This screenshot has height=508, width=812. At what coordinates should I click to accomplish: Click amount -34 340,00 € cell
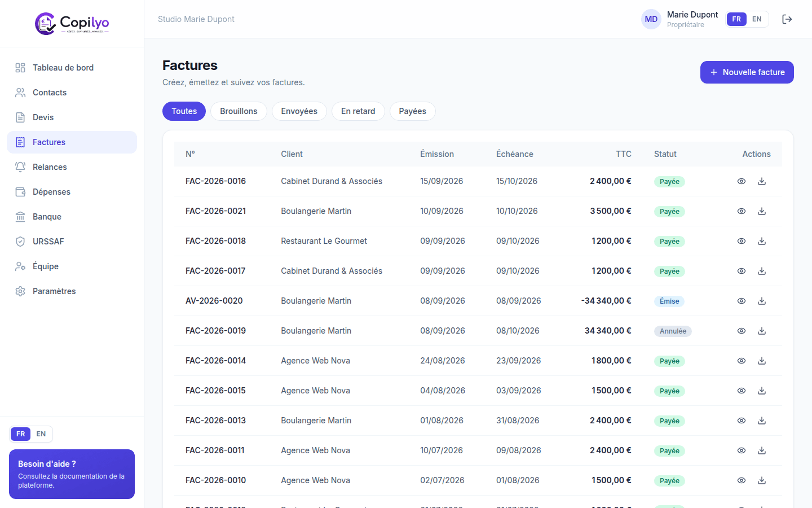pos(606,301)
